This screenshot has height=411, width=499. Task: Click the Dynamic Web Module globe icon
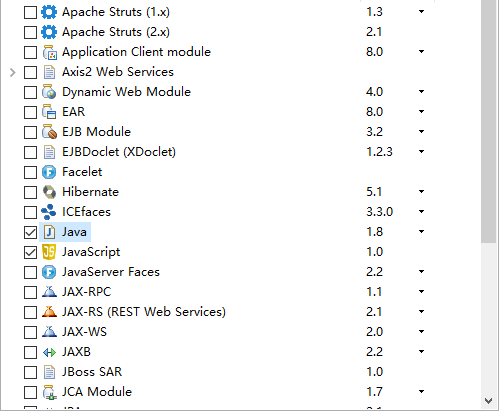(49, 92)
